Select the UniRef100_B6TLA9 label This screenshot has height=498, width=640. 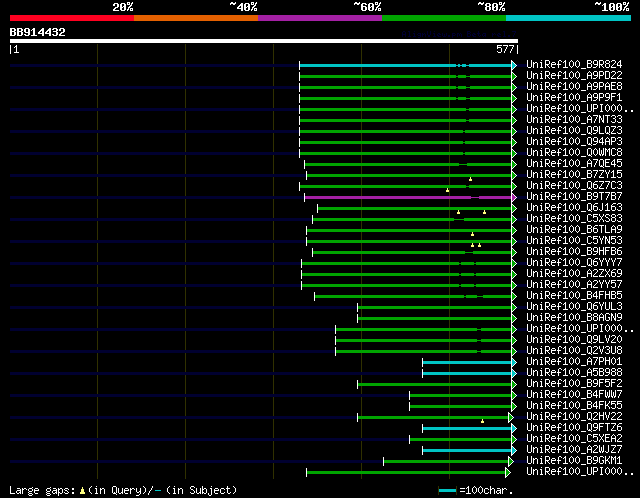click(x=574, y=230)
